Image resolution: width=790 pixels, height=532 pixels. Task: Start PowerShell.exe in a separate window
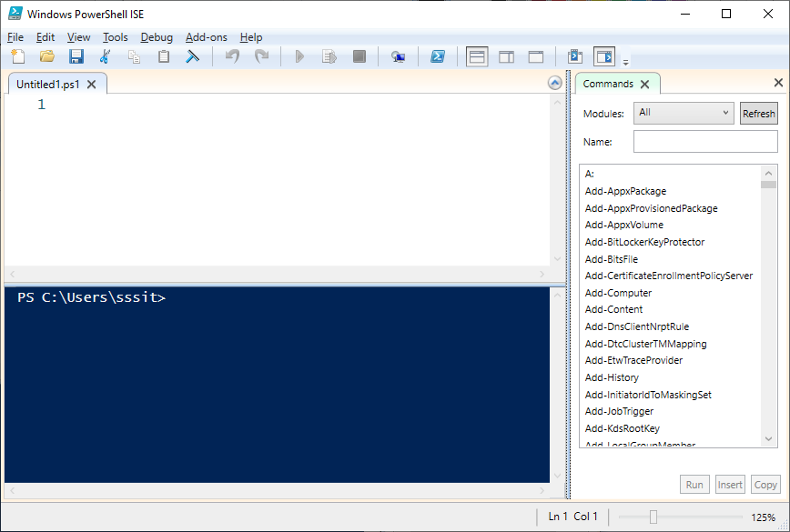(437, 56)
